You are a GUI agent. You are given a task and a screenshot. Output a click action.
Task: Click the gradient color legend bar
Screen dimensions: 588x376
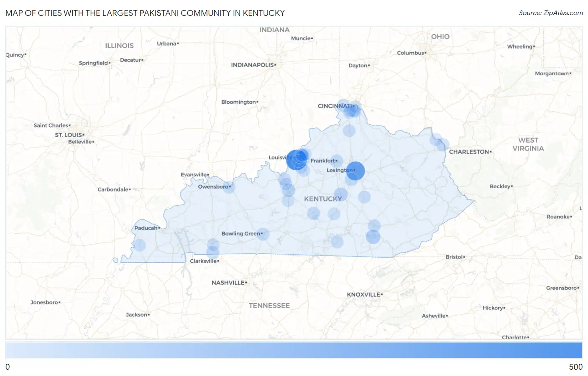pyautogui.click(x=294, y=350)
